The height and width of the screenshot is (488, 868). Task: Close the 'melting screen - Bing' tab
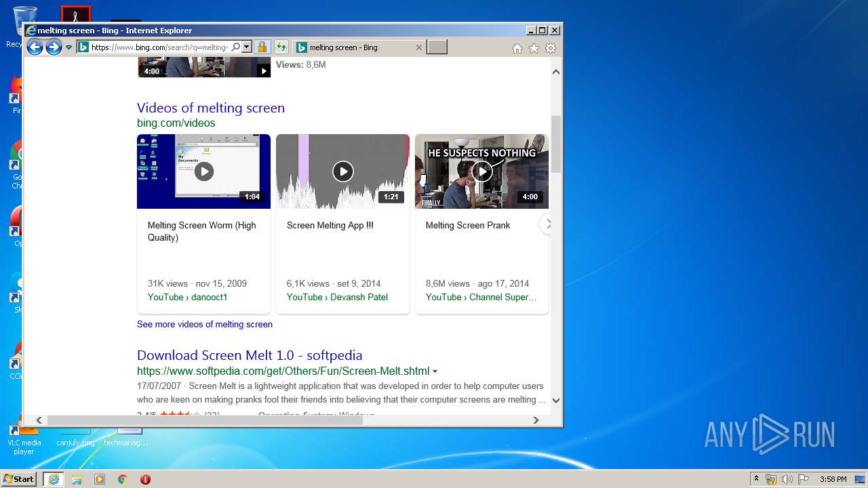pos(418,47)
